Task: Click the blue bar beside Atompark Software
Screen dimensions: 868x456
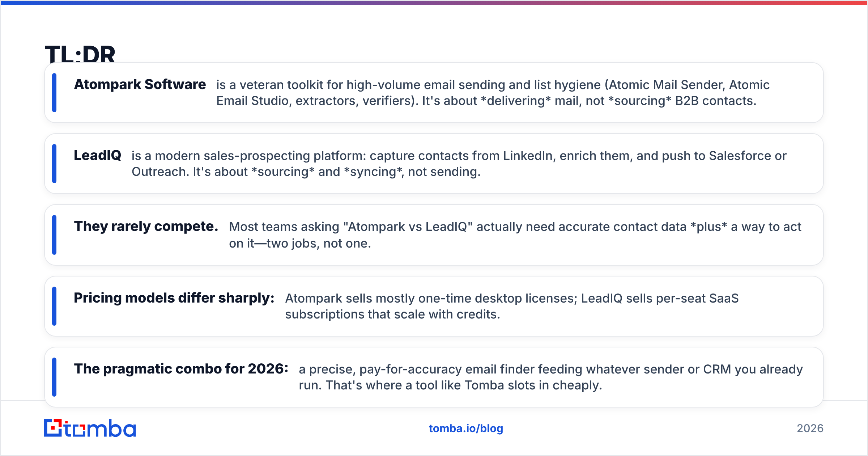Action: pyautogui.click(x=54, y=93)
